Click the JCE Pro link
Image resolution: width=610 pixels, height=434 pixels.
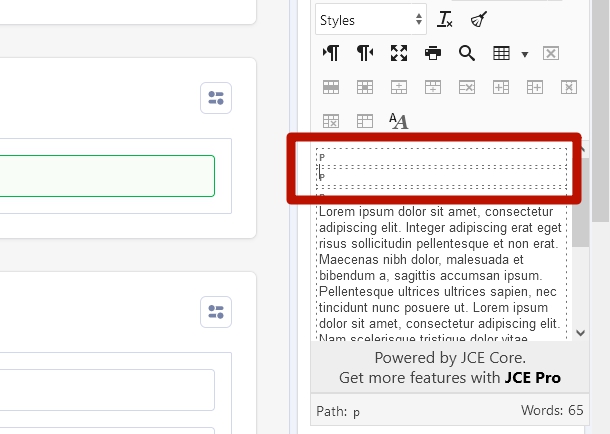tap(532, 378)
